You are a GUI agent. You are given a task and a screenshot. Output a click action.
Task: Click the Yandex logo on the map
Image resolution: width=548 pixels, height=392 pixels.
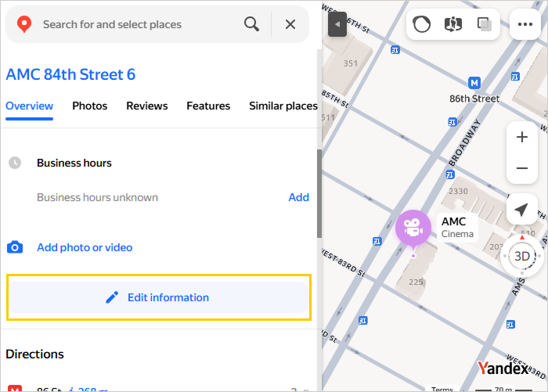pyautogui.click(x=503, y=369)
